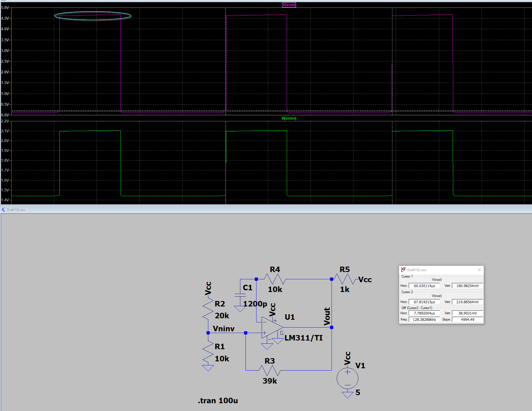Click the Vout net label
This screenshot has width=532, height=411.
(x=327, y=316)
